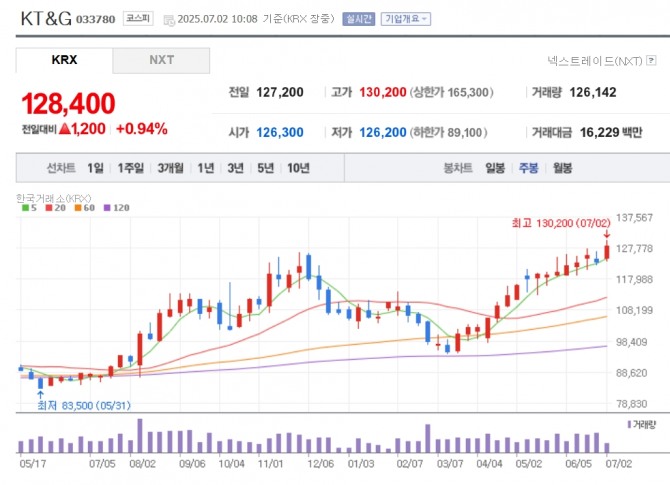Toggle the 실시간 real-time button
The image size is (670, 485).
tap(359, 19)
